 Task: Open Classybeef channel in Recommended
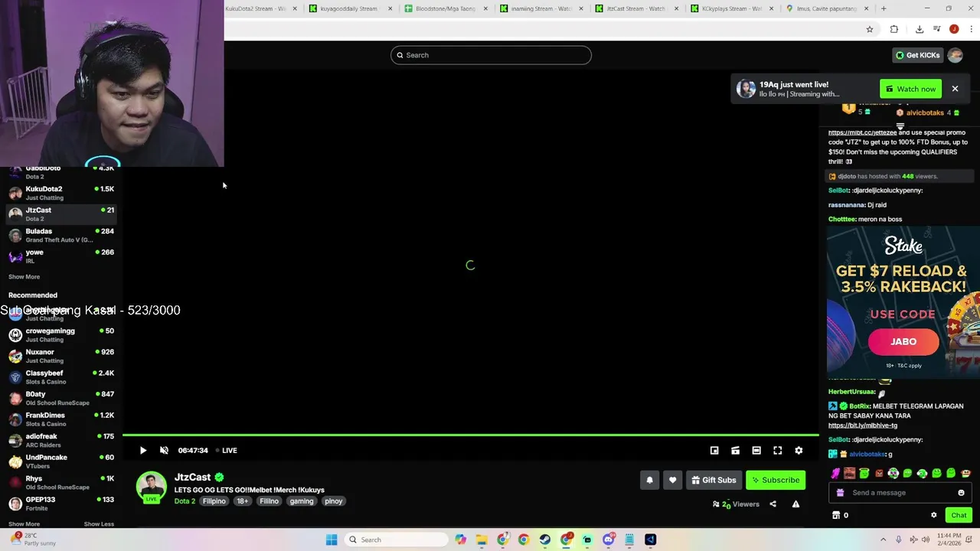[61, 377]
